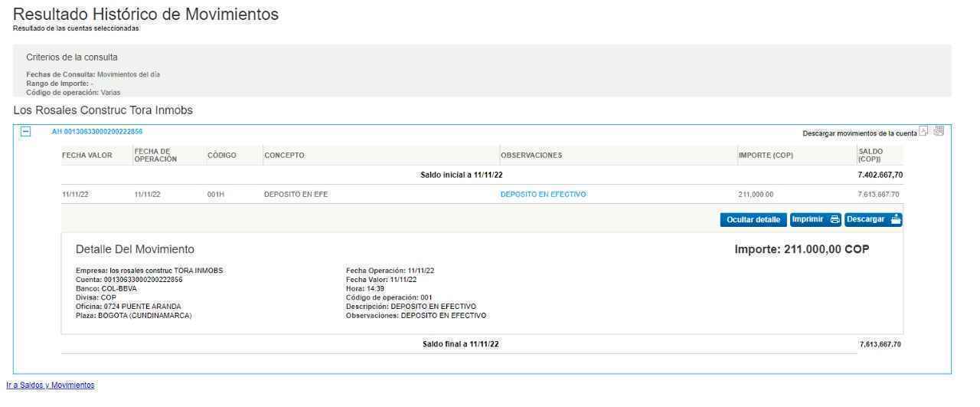This screenshot has height=407, width=980.
Task: Click the 211,000.00 amount cell
Action: (x=755, y=195)
